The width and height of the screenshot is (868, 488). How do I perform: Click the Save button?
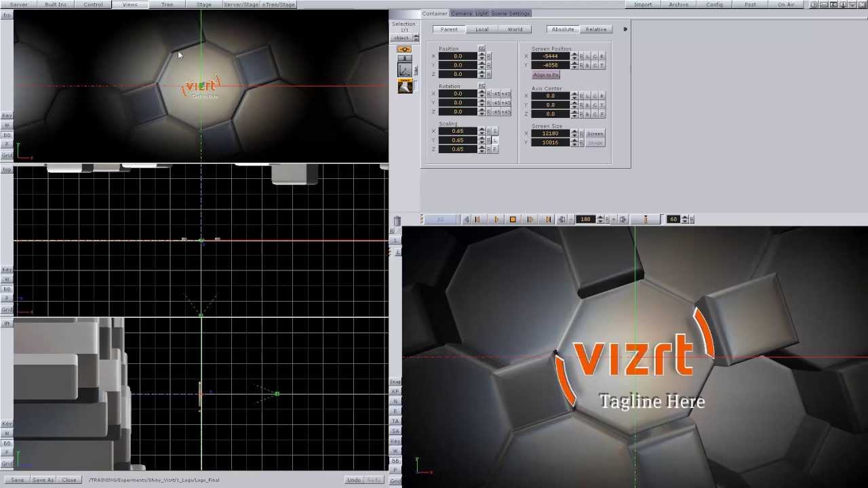(x=17, y=480)
